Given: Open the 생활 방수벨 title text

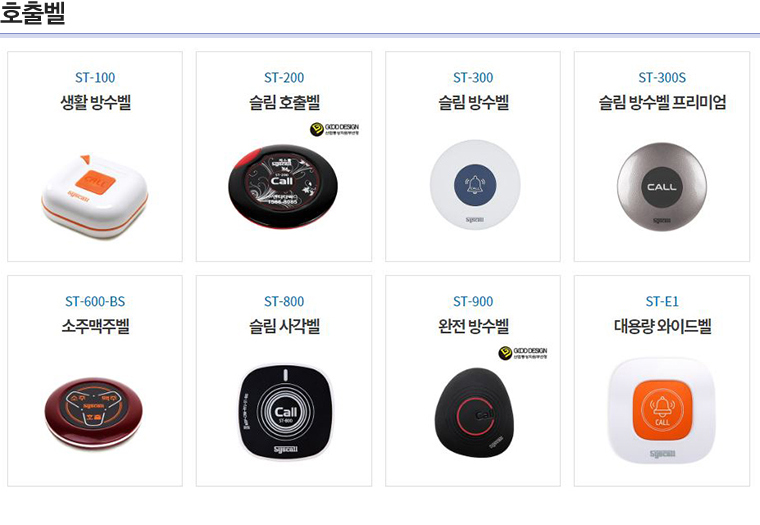Looking at the screenshot, I should (95, 102).
